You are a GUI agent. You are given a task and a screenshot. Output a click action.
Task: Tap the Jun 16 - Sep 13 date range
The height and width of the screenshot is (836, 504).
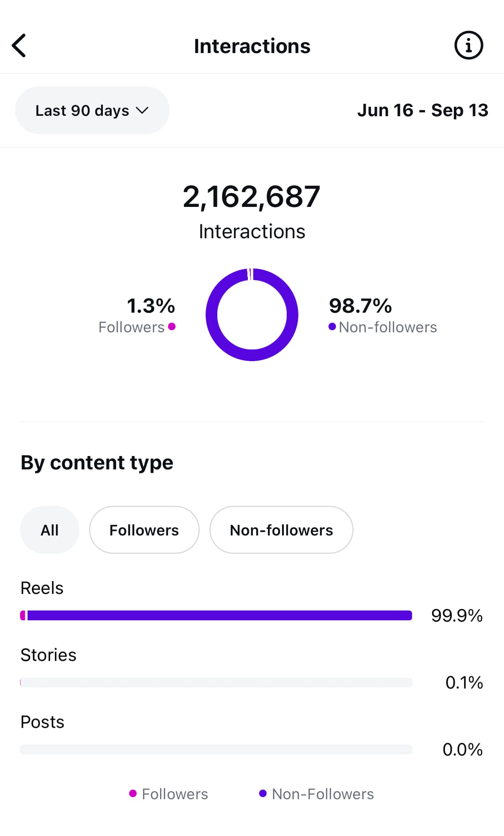click(x=423, y=110)
